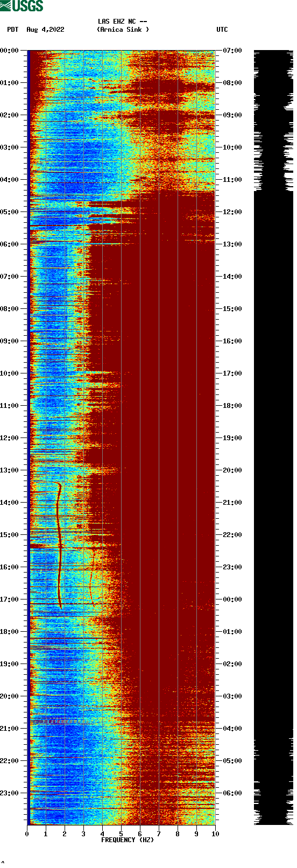The height and width of the screenshot is (868, 297).
Task: Click frequency axis tick label 2
Action: 65,834
